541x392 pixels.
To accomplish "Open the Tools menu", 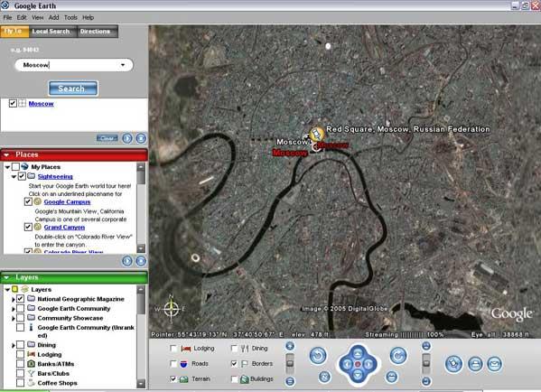I will pyautogui.click(x=70, y=17).
